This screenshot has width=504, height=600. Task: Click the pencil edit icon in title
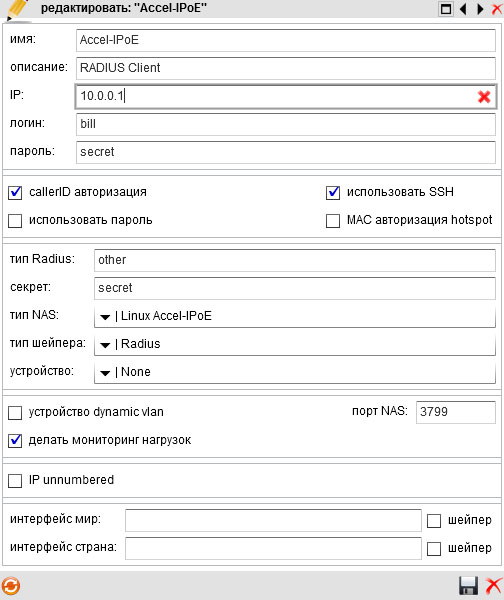tap(18, 9)
